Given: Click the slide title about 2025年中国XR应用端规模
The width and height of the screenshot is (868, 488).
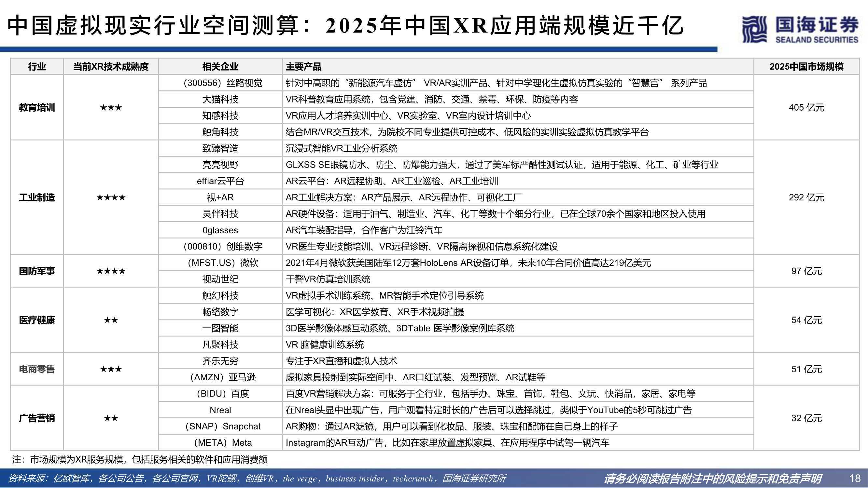Looking at the screenshot, I should pyautogui.click(x=345, y=26).
